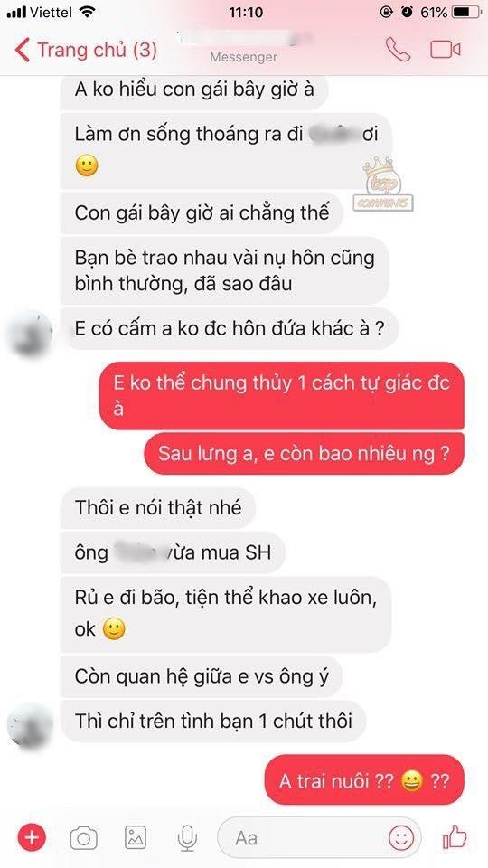Open the camera to take photo
The width and height of the screenshot is (488, 868).
point(83,839)
